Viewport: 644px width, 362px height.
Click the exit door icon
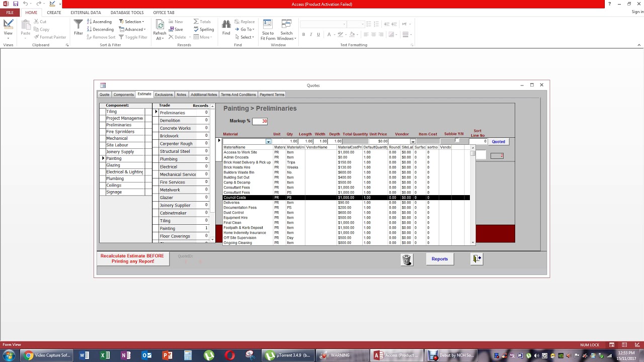pos(476,259)
